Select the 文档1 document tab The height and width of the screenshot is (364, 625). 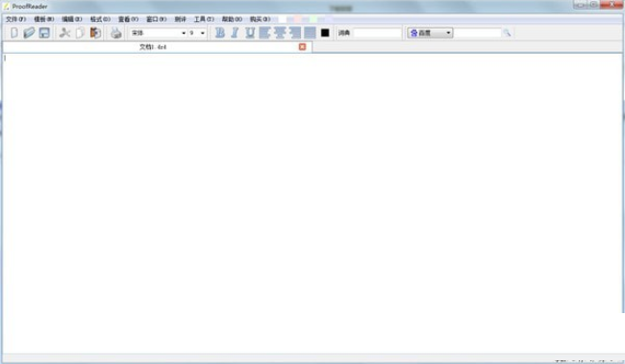157,47
